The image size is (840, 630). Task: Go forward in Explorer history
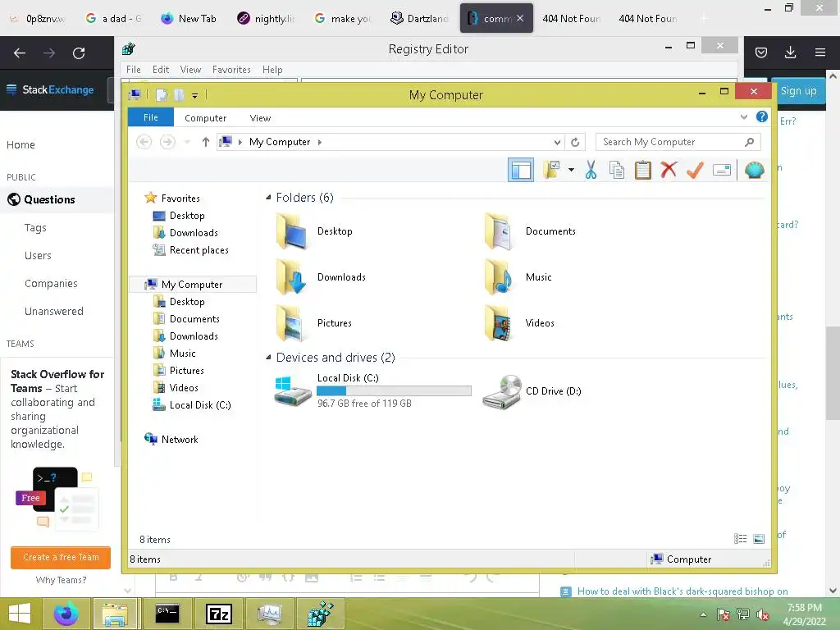click(167, 142)
